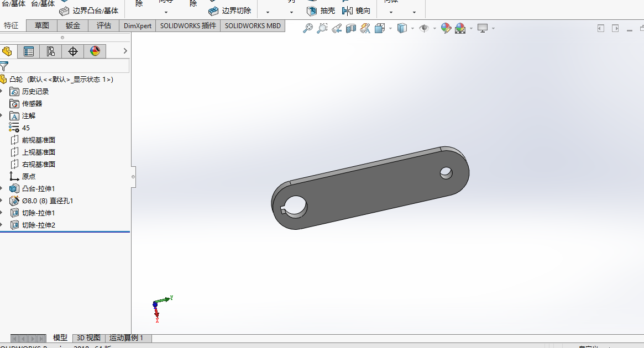The height and width of the screenshot is (348, 644).
Task: Select the 前视基准面 plane
Action: point(33,140)
